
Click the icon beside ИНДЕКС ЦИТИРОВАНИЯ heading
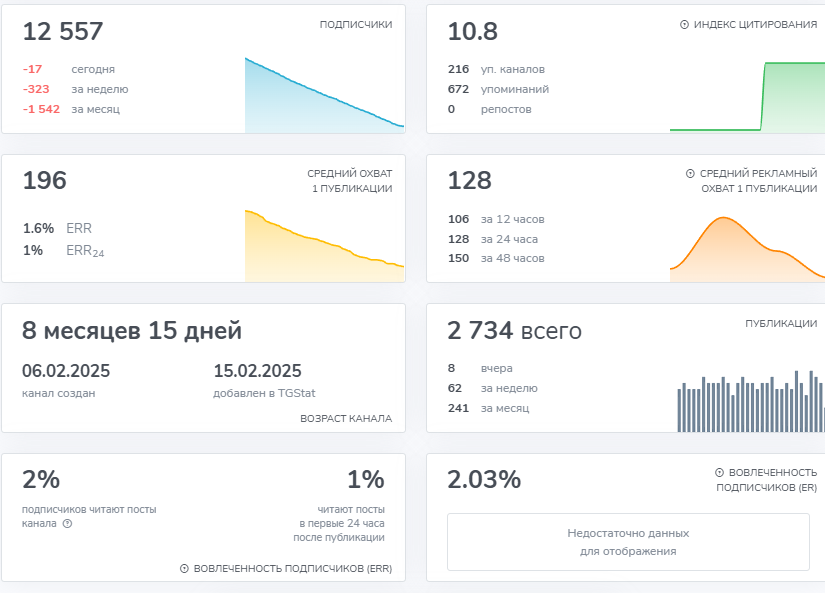(x=684, y=25)
